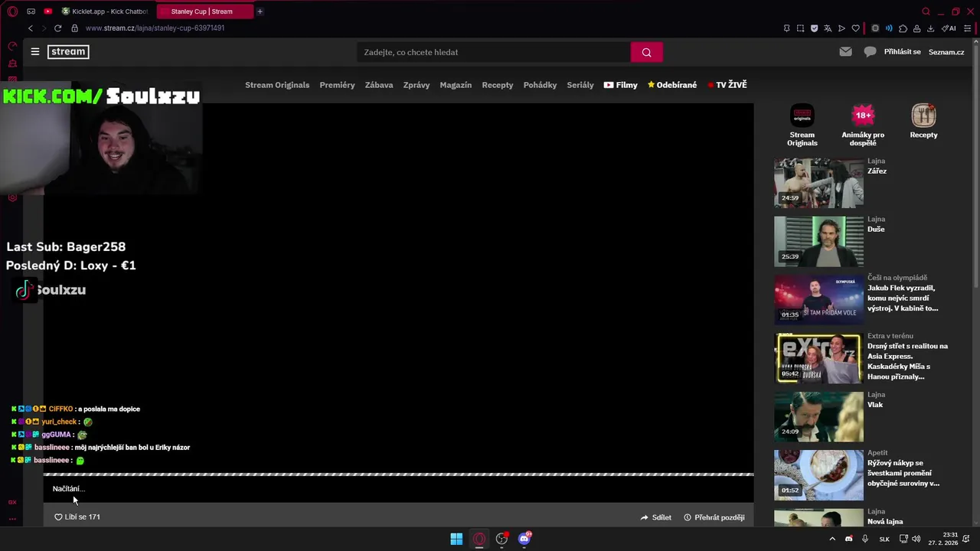This screenshot has width=980, height=551.
Task: Open OBS Studio from the taskbar
Action: tap(501, 539)
